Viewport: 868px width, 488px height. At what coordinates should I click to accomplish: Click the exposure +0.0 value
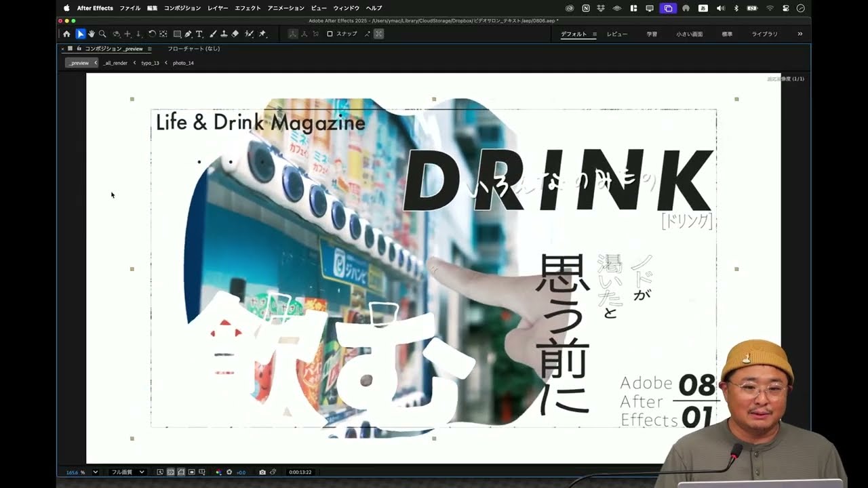pyautogui.click(x=241, y=472)
